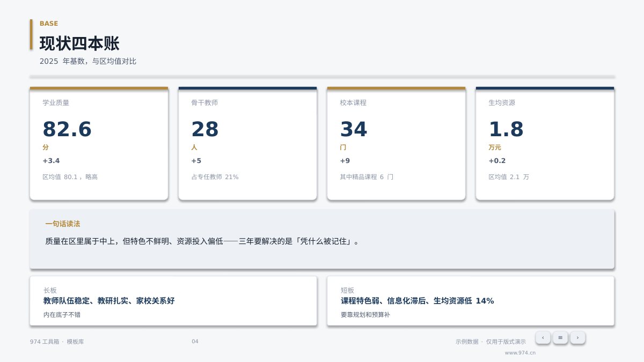Select the text 要靠规划和预算补

click(x=365, y=315)
